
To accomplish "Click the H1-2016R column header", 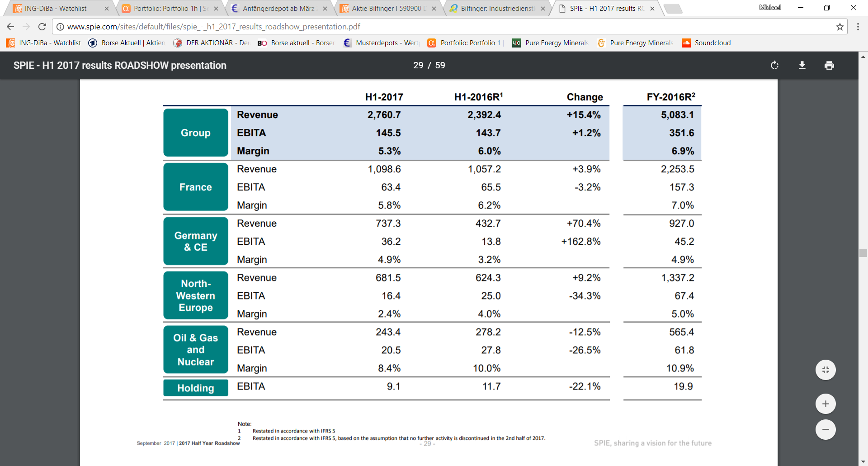I will [478, 97].
